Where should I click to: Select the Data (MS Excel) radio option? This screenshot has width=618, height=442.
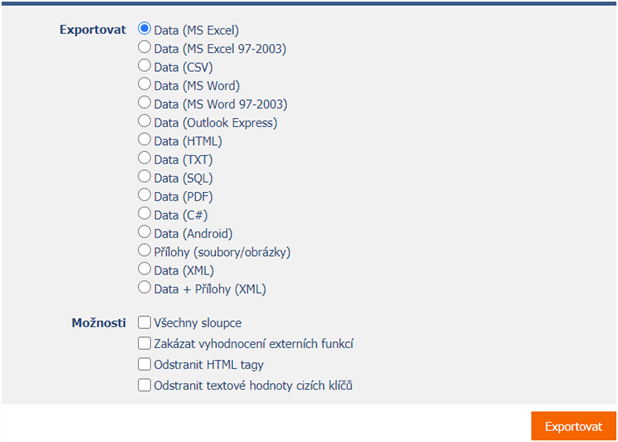pos(144,28)
